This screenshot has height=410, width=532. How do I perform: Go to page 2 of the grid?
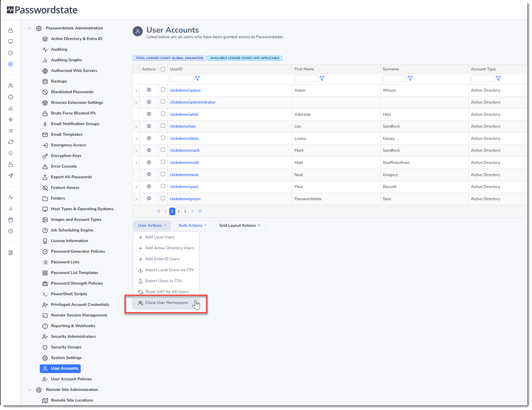click(x=179, y=211)
